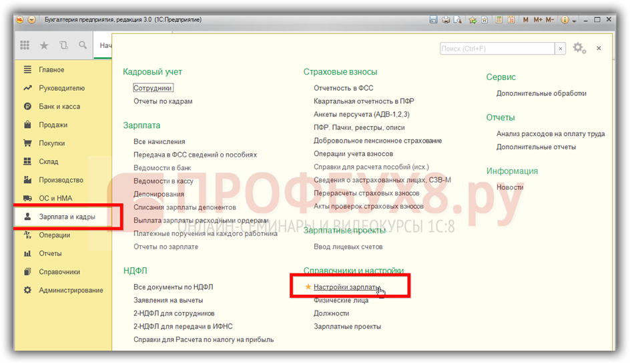Open Favorites star in the tools panel

click(44, 45)
